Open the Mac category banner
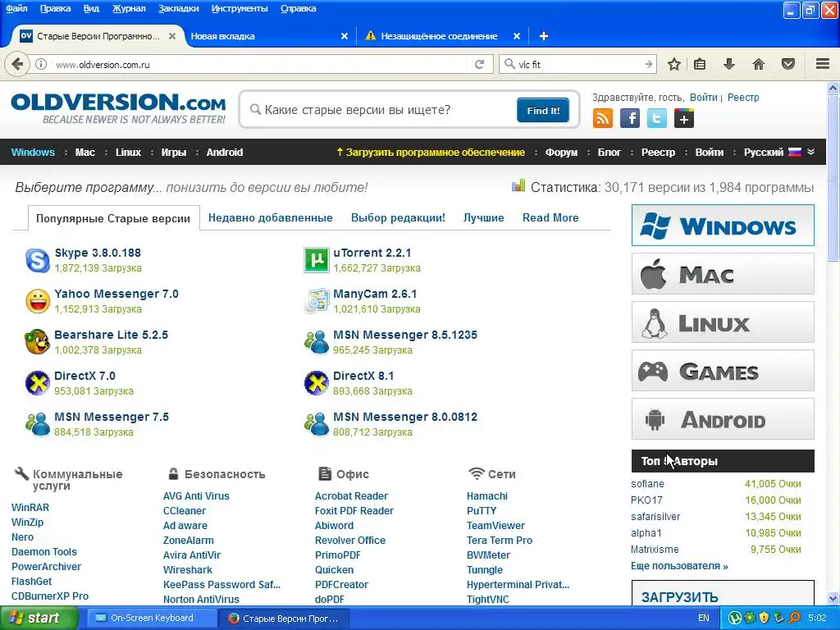The height and width of the screenshot is (630, 840). (723, 274)
